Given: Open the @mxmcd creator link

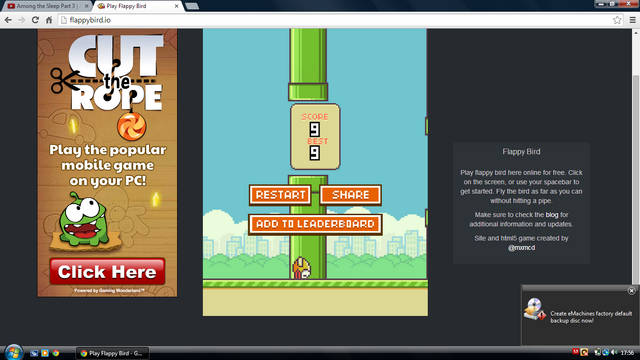Looking at the screenshot, I should point(521,248).
